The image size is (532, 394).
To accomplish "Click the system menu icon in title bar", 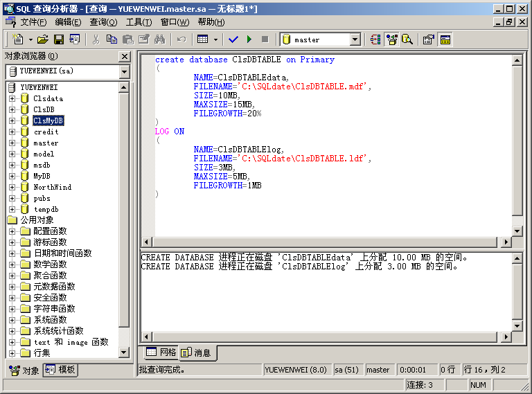I will coord(9,9).
